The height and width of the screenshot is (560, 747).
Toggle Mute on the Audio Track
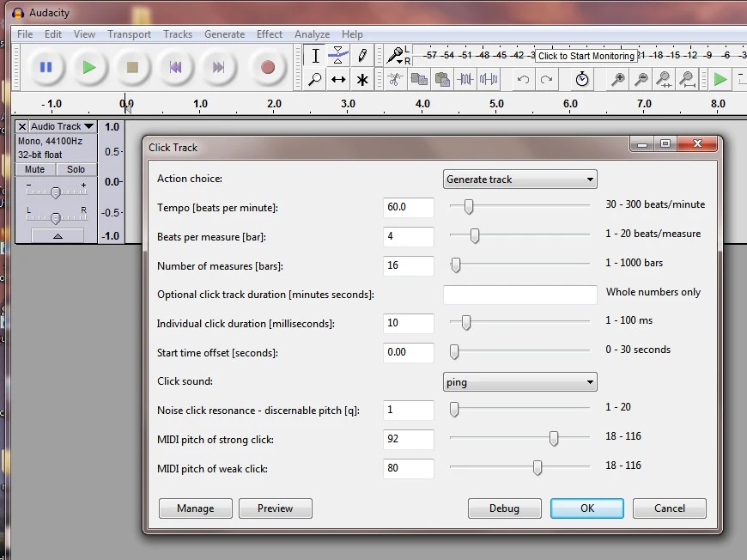pos(35,170)
